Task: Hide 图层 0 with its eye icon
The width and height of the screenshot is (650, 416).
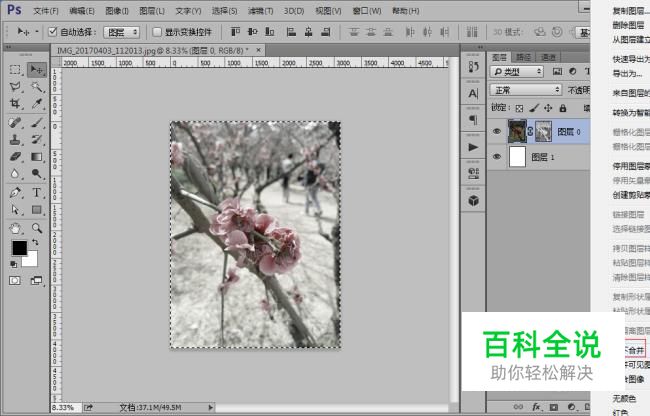Action: (496, 132)
